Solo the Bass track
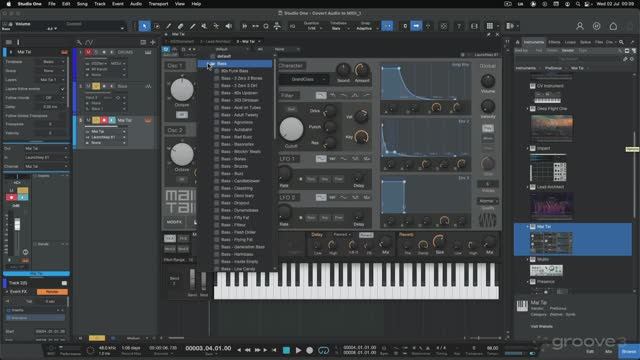 point(96,87)
